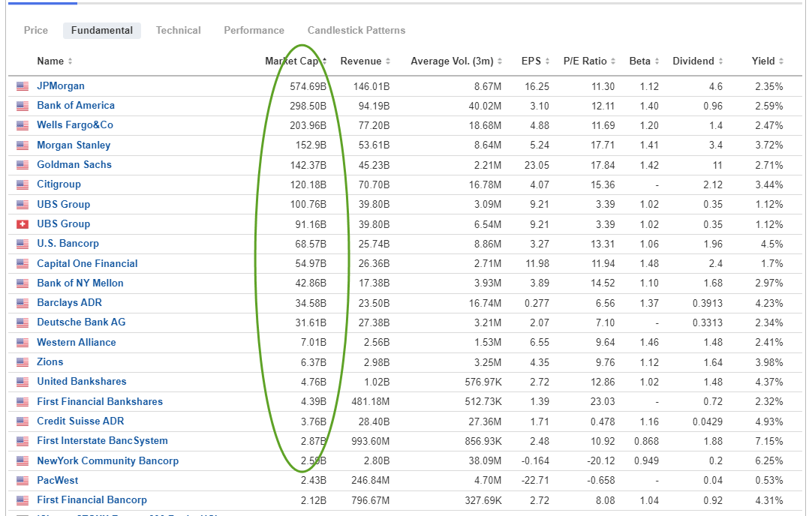The image size is (812, 516).
Task: Open the Technical tab
Action: [x=178, y=31]
